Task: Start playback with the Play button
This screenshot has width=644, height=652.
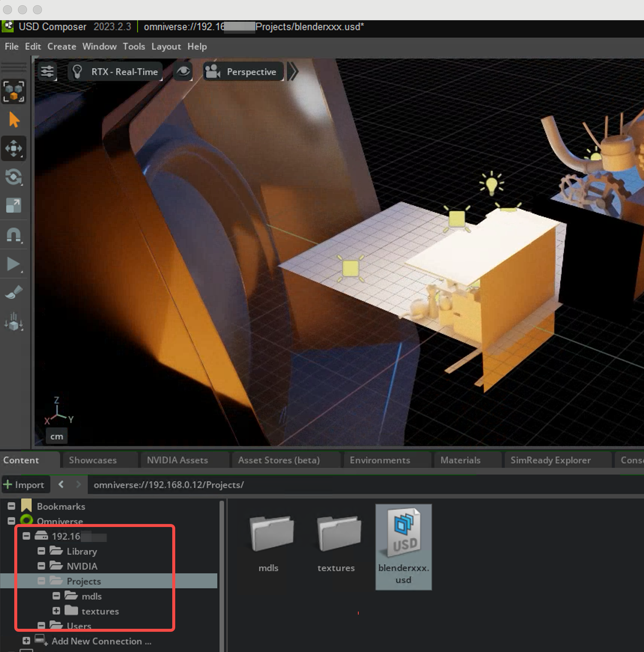Action: click(x=14, y=264)
